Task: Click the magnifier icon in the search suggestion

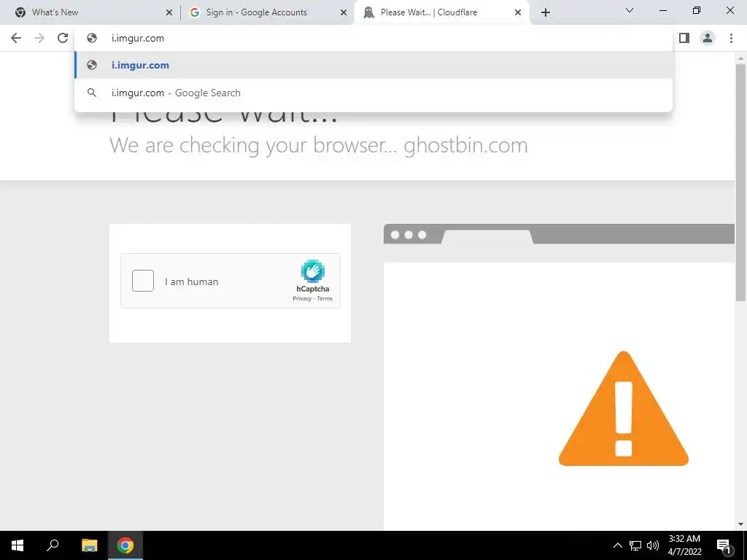Action: [x=92, y=93]
